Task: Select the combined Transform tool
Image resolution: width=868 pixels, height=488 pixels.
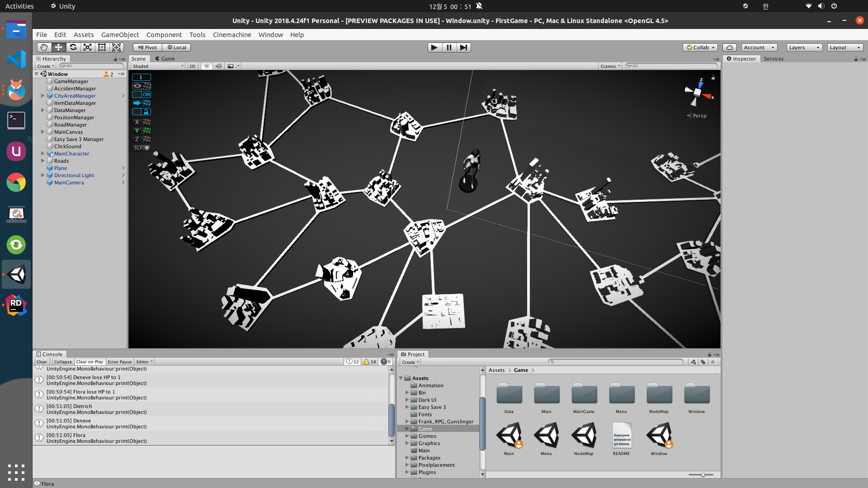Action: click(x=116, y=47)
